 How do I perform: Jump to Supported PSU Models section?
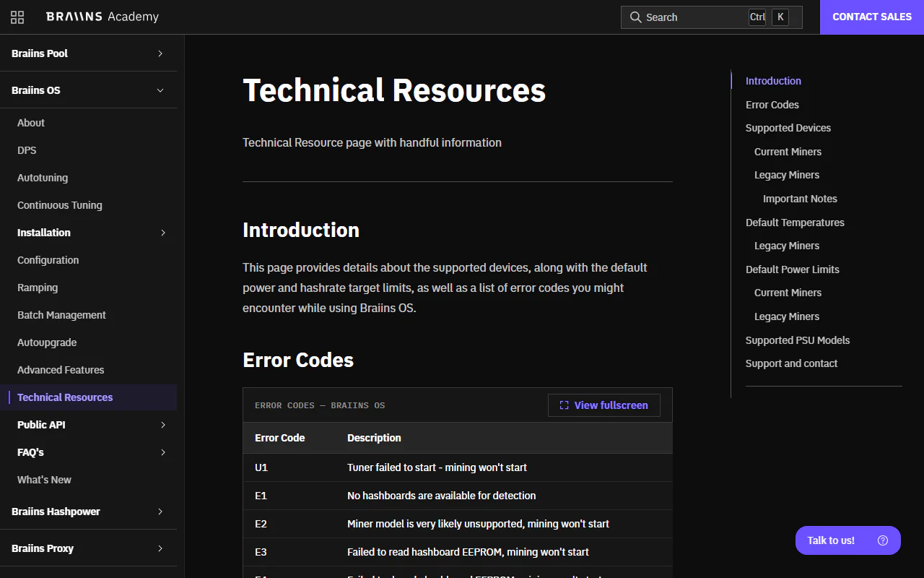coord(798,340)
